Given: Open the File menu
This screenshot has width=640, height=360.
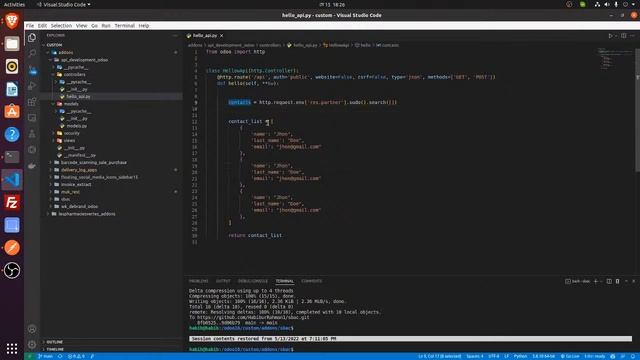Looking at the screenshot, I should pos(30,26).
